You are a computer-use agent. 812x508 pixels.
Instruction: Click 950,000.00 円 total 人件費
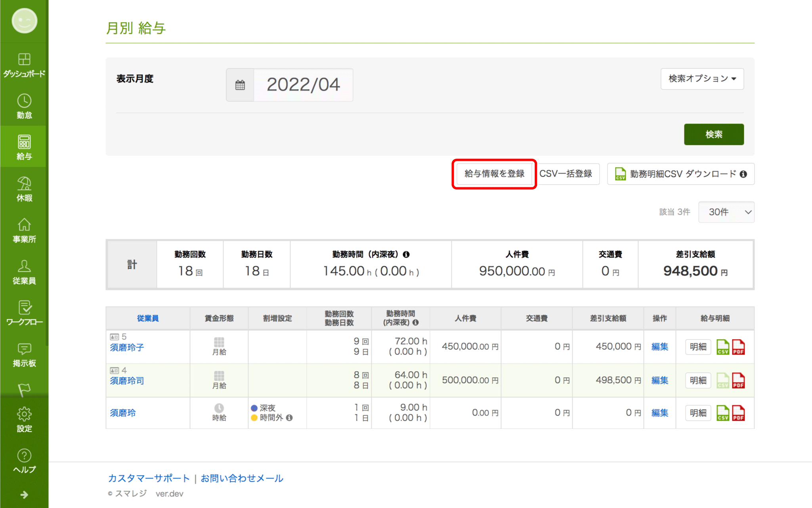pyautogui.click(x=517, y=271)
